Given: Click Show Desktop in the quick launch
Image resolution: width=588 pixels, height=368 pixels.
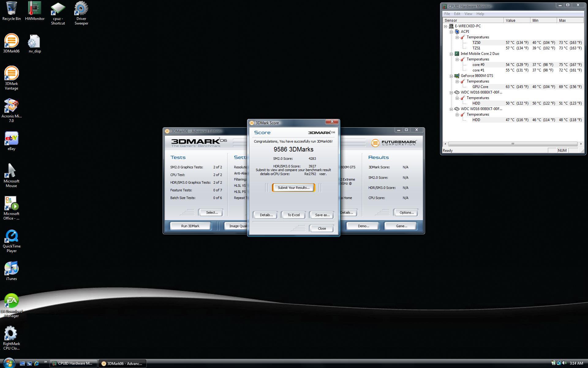Looking at the screenshot, I should point(22,363).
